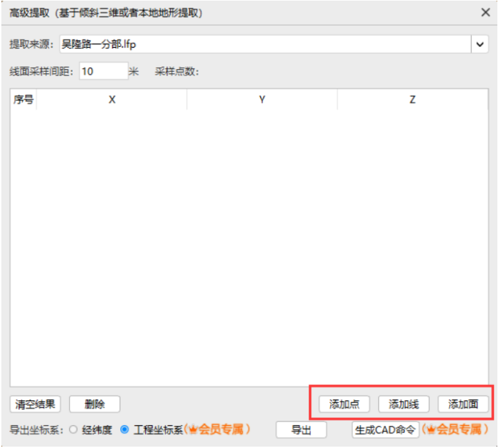Click the 删除 button
Image resolution: width=498 pixels, height=448 pixels.
click(x=95, y=404)
